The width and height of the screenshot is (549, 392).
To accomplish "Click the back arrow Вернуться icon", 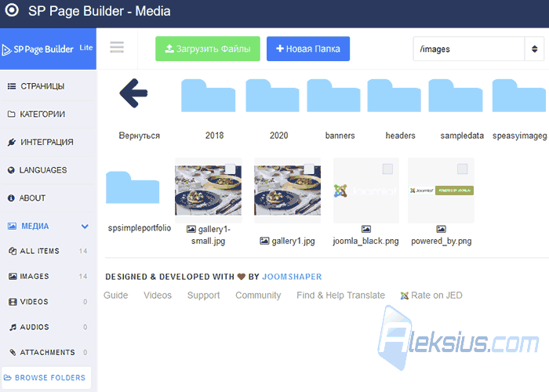I will coord(134,93).
